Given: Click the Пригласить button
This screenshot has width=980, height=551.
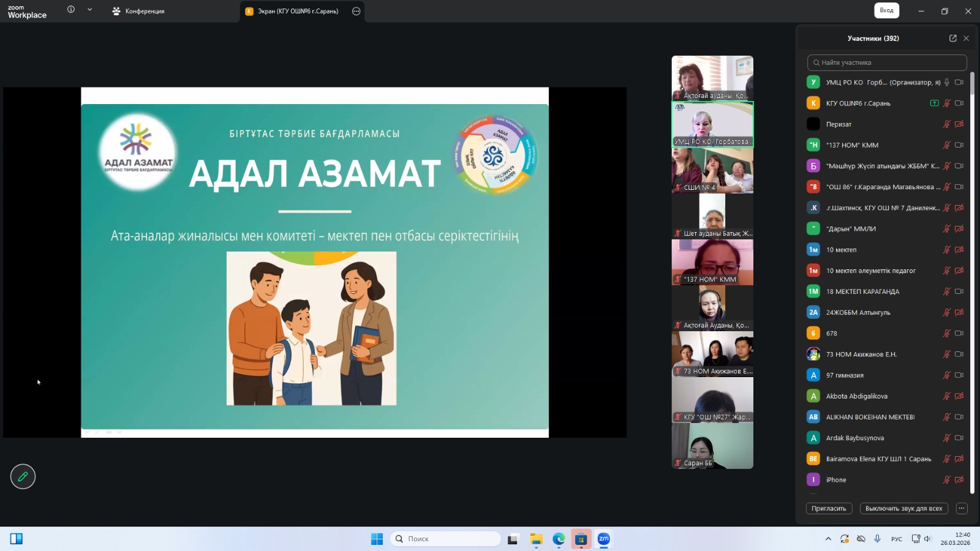Looking at the screenshot, I should (828, 508).
